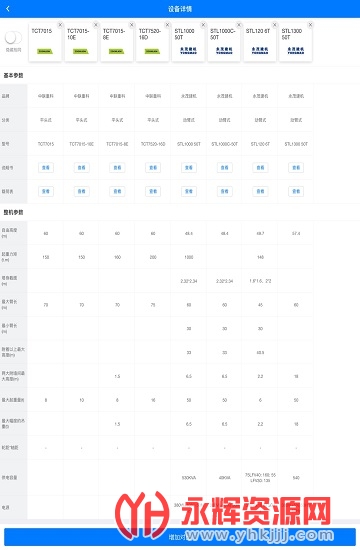Click the blue add comparison button
This screenshot has width=360, height=550.
[x=180, y=537]
